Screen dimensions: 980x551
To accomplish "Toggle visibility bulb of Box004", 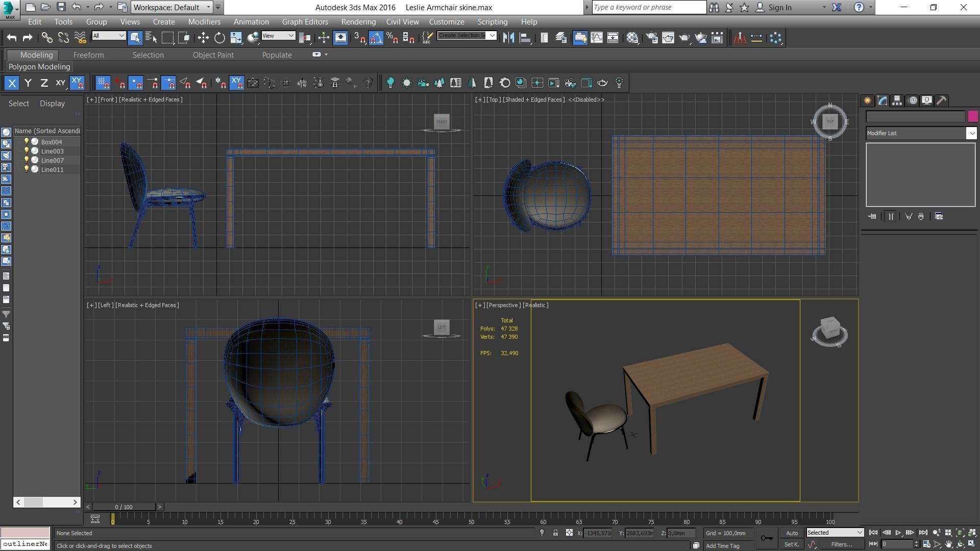I will point(27,142).
